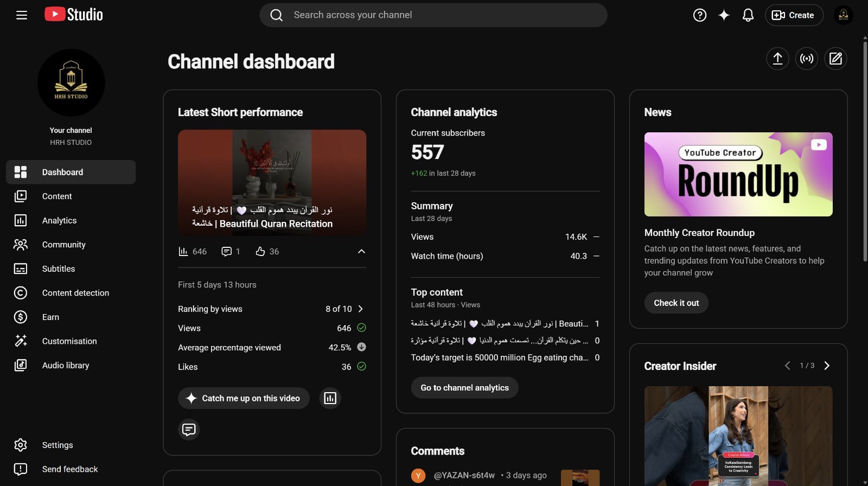The width and height of the screenshot is (868, 486).
Task: Expand Ranking by views chevron arrow
Action: [x=361, y=309]
